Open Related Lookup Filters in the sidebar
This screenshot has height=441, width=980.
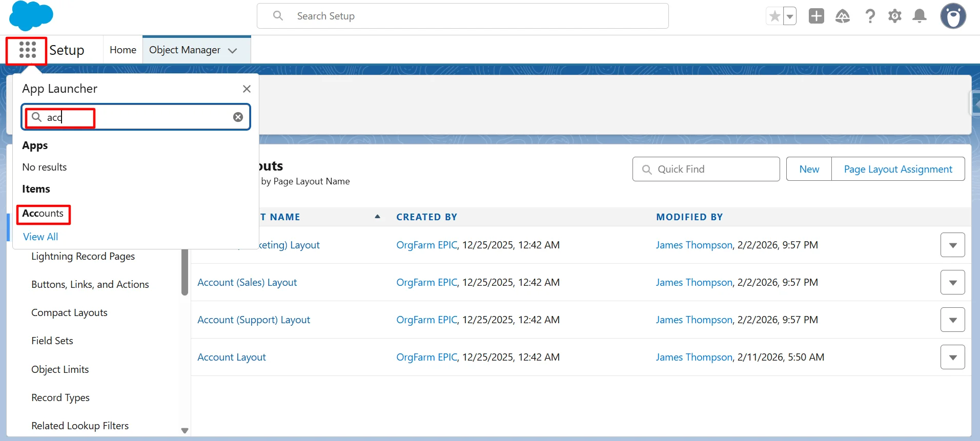pyautogui.click(x=80, y=426)
